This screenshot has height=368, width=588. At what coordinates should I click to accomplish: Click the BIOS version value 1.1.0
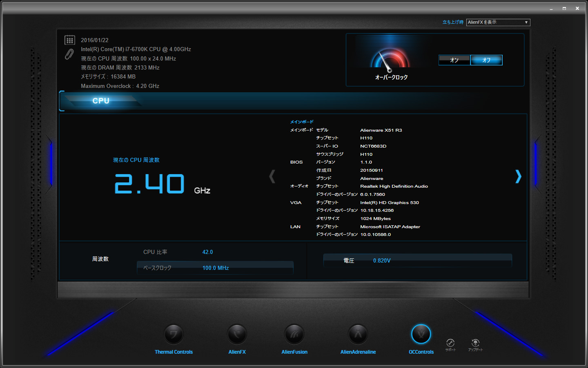click(x=366, y=162)
